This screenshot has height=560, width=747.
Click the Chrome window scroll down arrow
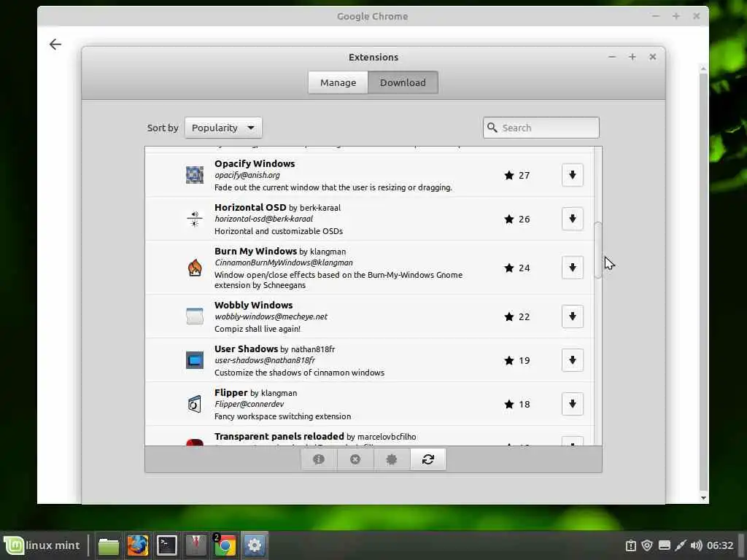[x=704, y=498]
